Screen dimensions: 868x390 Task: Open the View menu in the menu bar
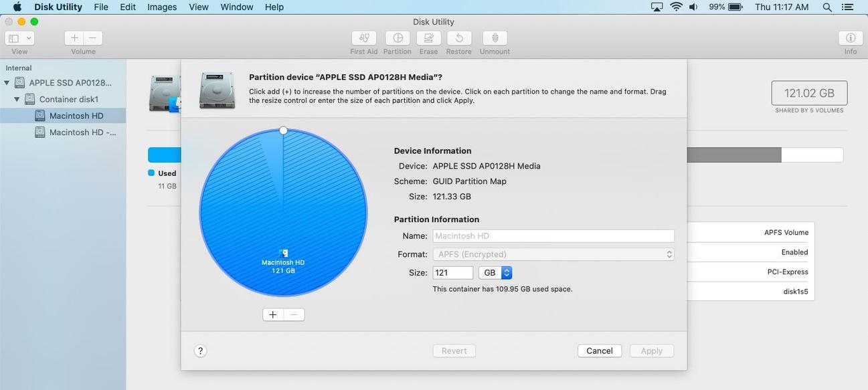tap(199, 7)
